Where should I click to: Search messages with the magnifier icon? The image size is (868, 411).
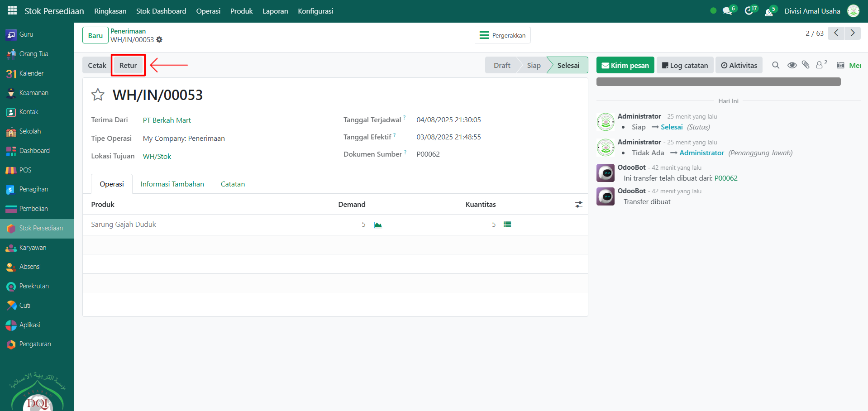(776, 65)
